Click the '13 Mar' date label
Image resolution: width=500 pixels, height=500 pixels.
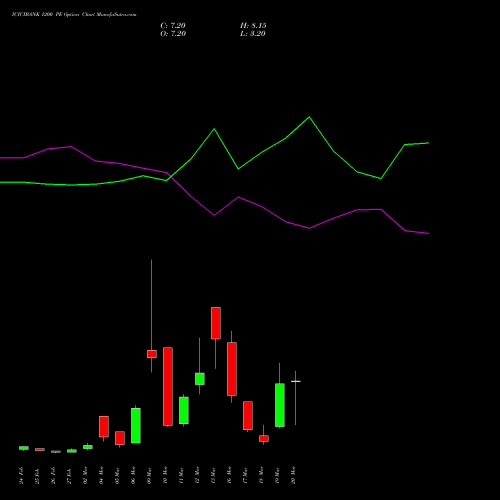(x=213, y=475)
